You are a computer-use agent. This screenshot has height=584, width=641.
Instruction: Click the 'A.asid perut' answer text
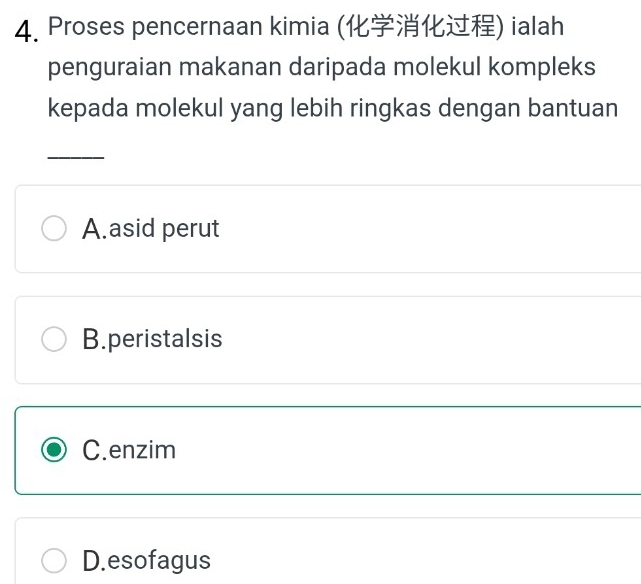tap(151, 229)
